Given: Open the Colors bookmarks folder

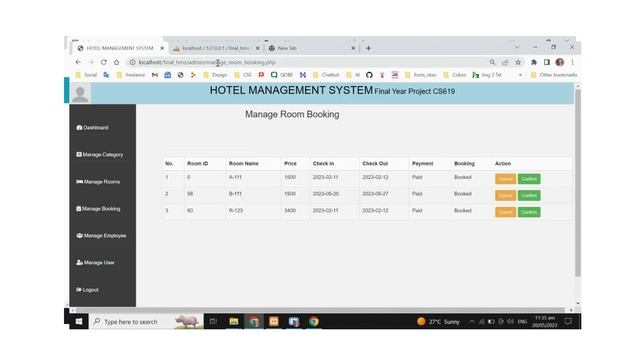Looking at the screenshot, I should (x=455, y=75).
